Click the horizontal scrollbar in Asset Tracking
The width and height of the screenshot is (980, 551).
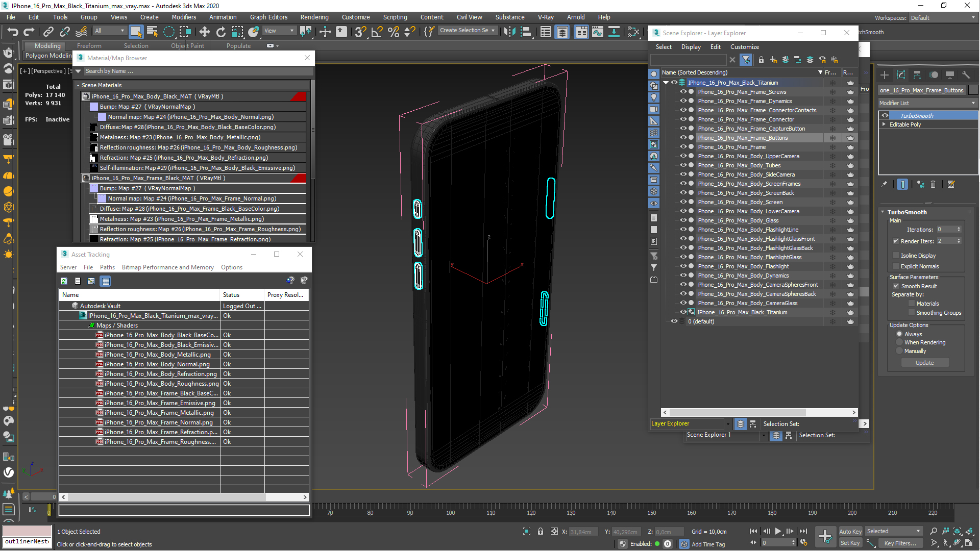pos(166,497)
